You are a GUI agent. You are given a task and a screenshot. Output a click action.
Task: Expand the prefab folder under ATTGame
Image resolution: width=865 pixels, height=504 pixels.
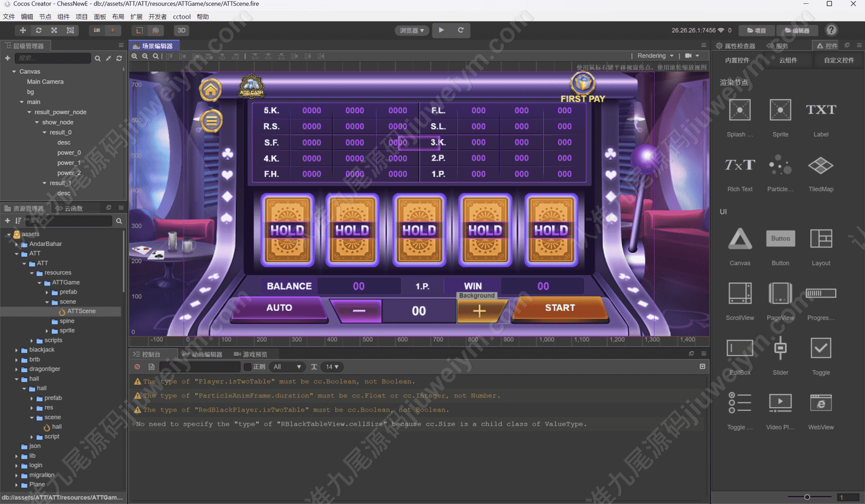tap(47, 292)
